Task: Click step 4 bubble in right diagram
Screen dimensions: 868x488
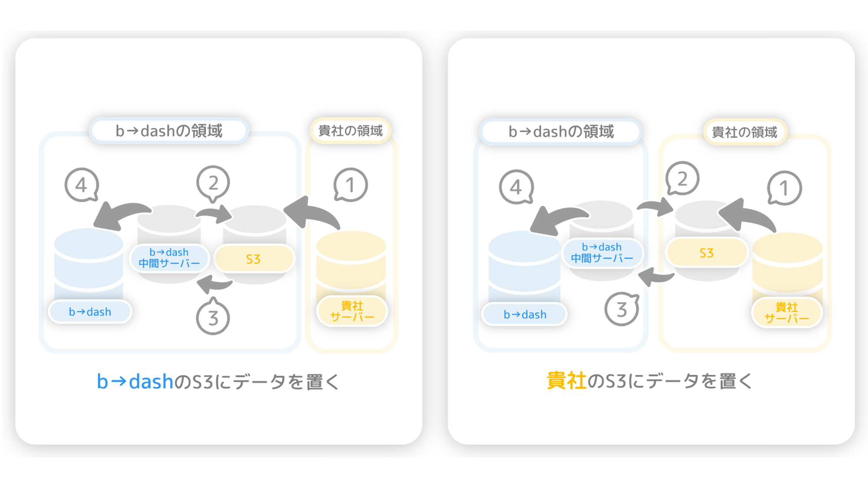Action: click(x=516, y=187)
